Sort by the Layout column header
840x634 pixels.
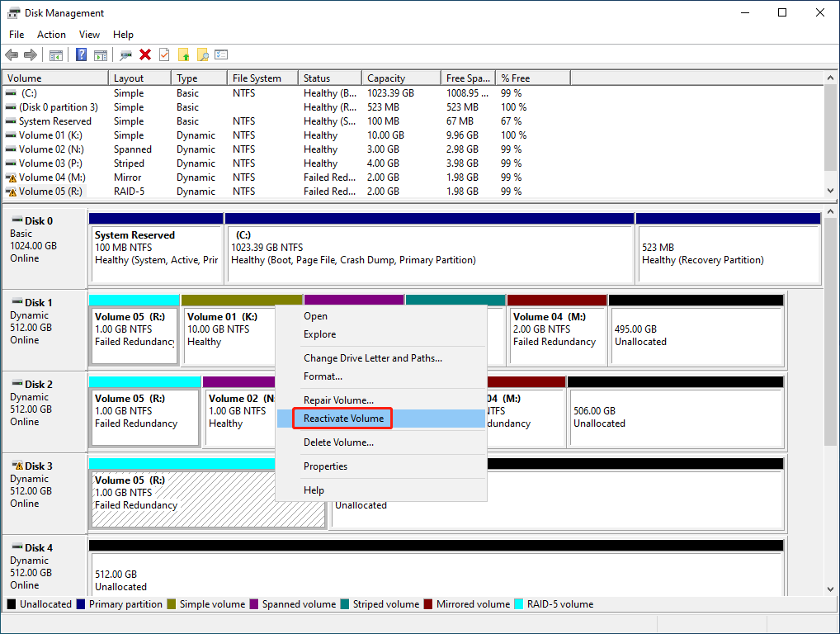(x=139, y=78)
